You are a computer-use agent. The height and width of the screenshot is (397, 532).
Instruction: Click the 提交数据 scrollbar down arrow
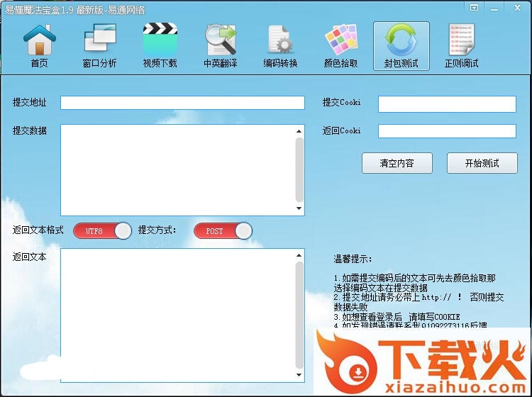299,209
